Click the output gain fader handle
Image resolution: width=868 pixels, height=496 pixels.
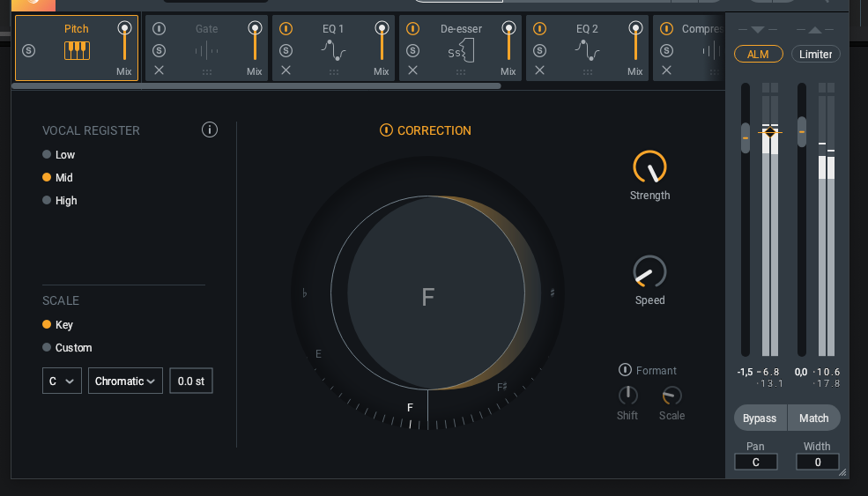[802, 132]
